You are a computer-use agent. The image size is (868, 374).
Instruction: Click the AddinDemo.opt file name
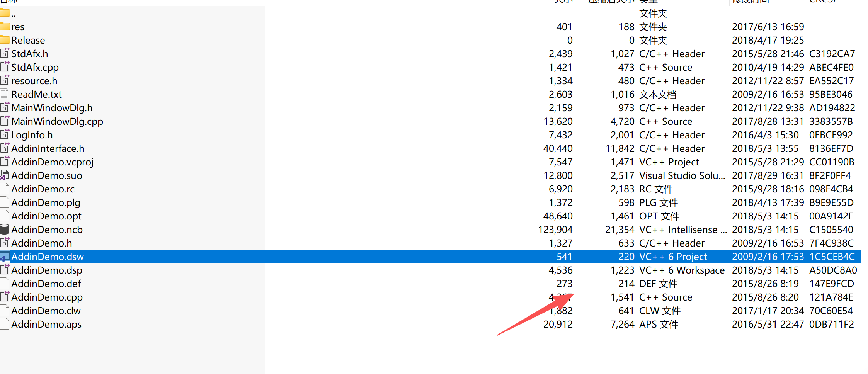46,216
